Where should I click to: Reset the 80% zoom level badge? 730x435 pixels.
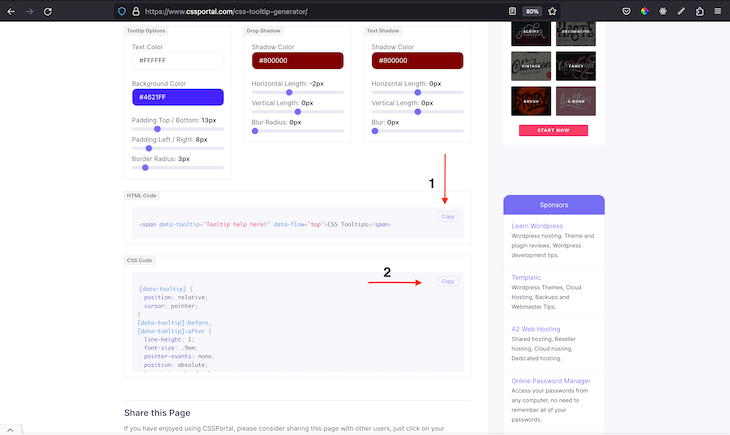(x=532, y=12)
